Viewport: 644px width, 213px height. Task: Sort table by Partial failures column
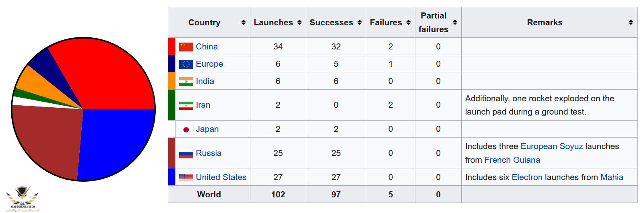pos(455,23)
